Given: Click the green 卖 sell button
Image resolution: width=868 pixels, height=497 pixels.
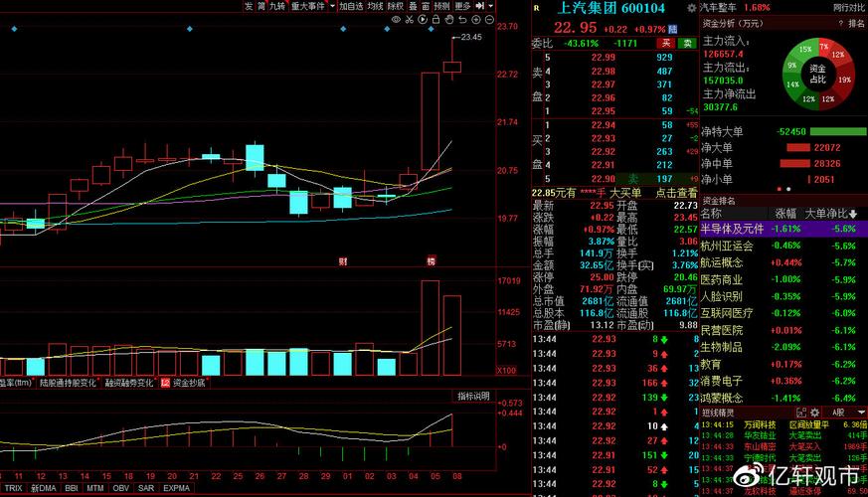Looking at the screenshot, I should click(x=687, y=43).
